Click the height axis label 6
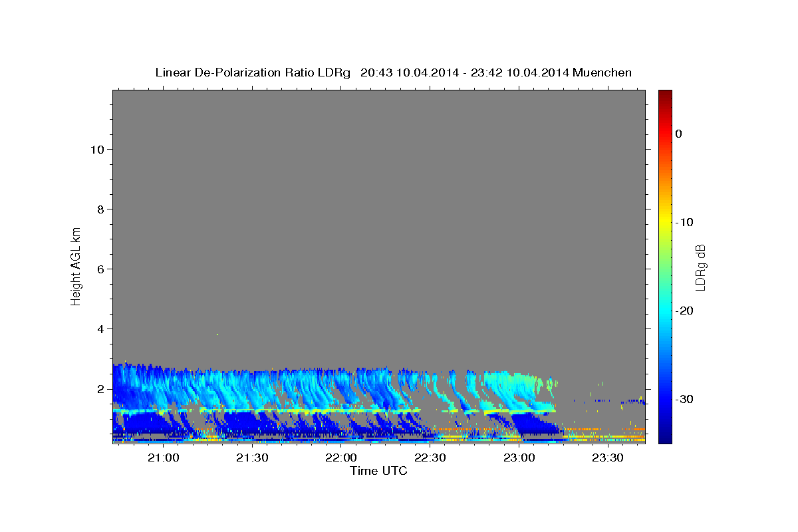Screen dimensions: 798x532 point(100,269)
